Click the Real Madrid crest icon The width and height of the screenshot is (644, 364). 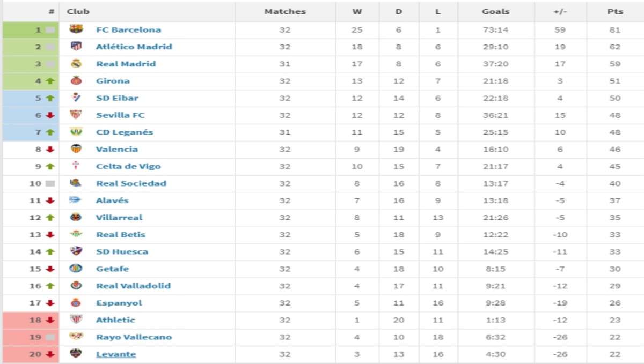[76, 64]
